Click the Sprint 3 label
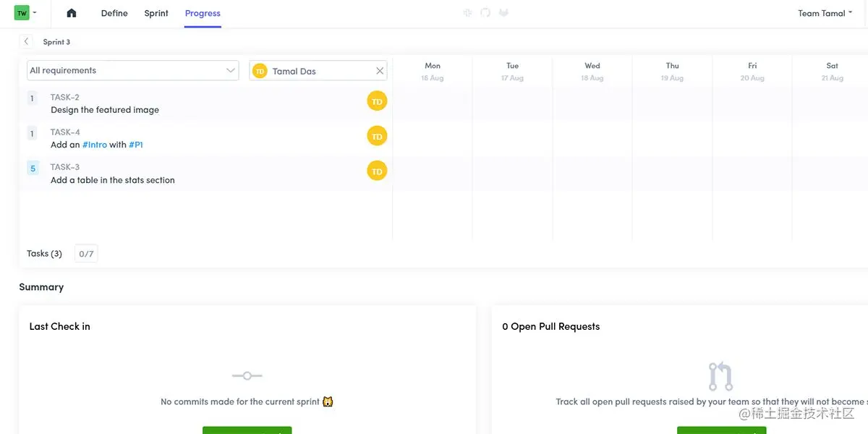This screenshot has height=434, width=868. coord(56,42)
